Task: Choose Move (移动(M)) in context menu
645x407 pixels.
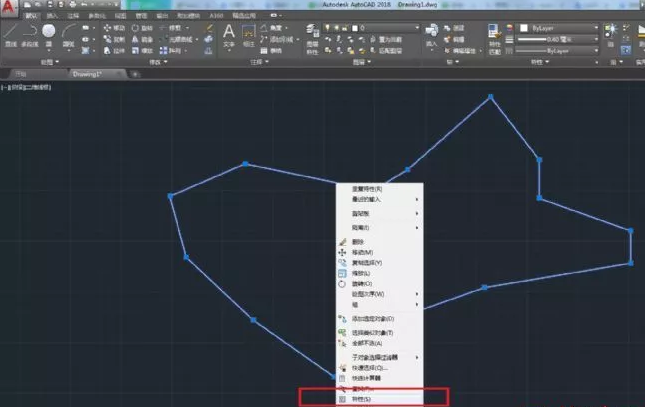Action: pos(380,252)
